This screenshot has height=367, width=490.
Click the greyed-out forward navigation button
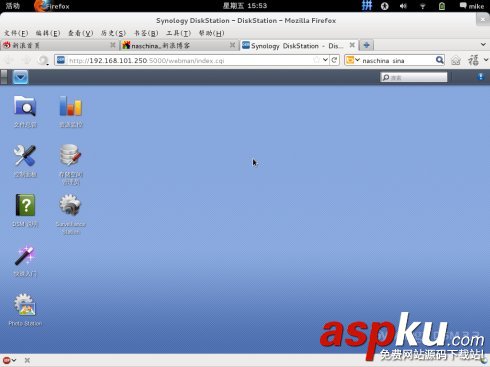click(x=26, y=60)
